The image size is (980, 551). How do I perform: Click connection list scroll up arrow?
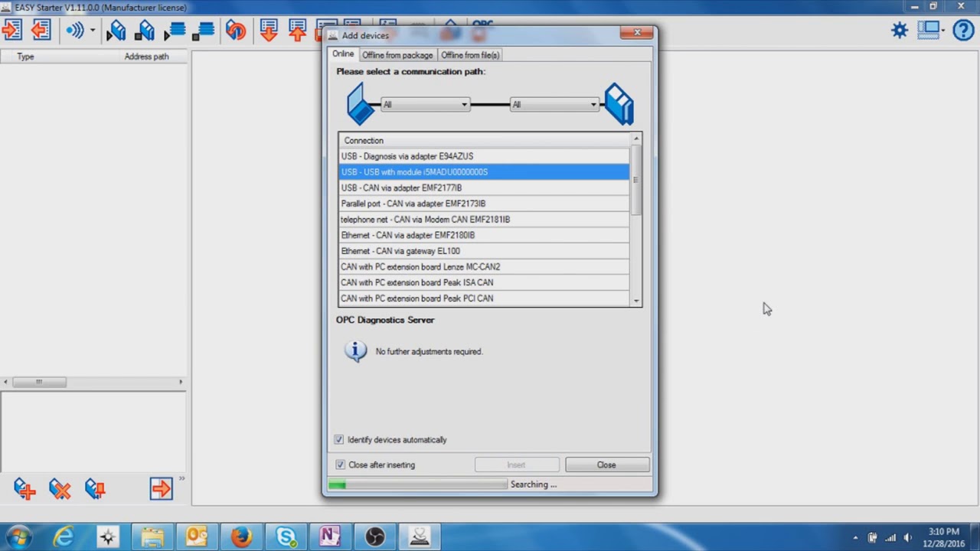pyautogui.click(x=636, y=139)
